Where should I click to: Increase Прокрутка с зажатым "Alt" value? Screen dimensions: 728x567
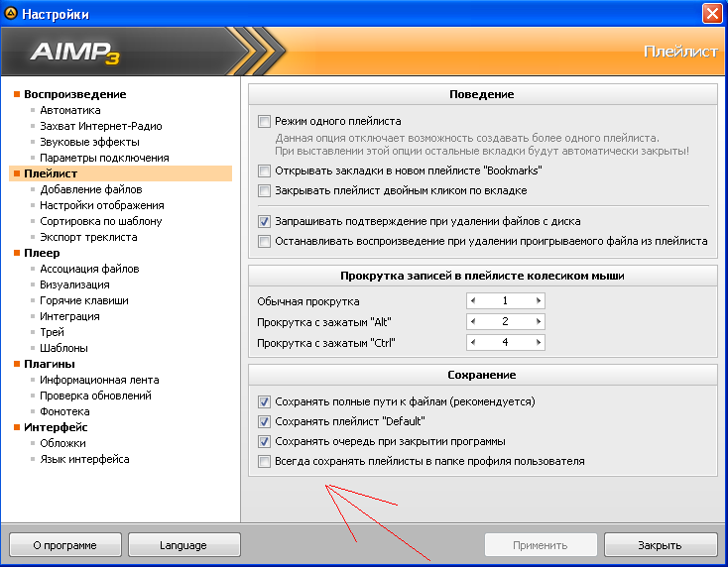pyautogui.click(x=539, y=321)
